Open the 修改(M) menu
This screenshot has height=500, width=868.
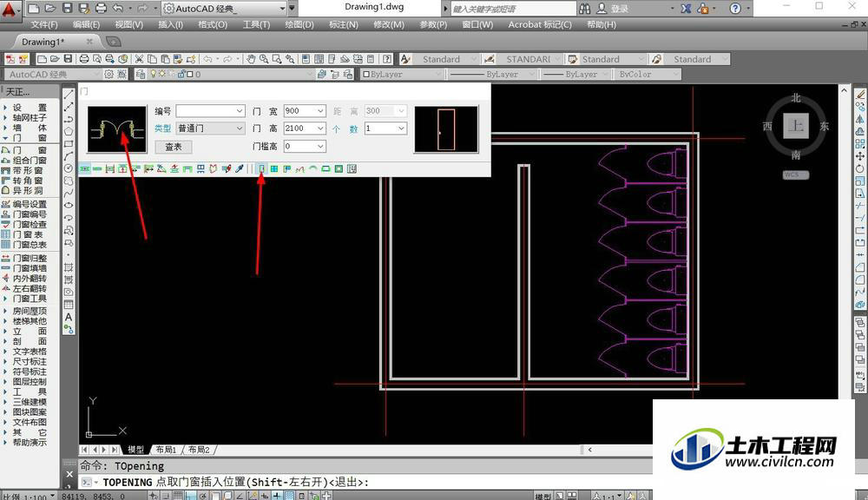[389, 24]
